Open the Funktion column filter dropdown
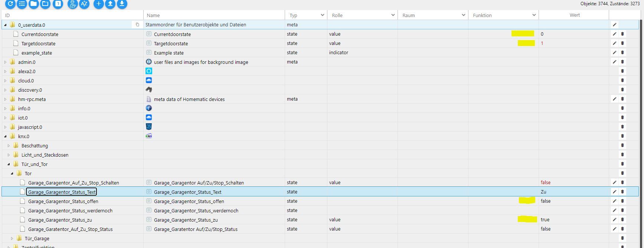Viewport: 644px width, 248px height. (534, 15)
